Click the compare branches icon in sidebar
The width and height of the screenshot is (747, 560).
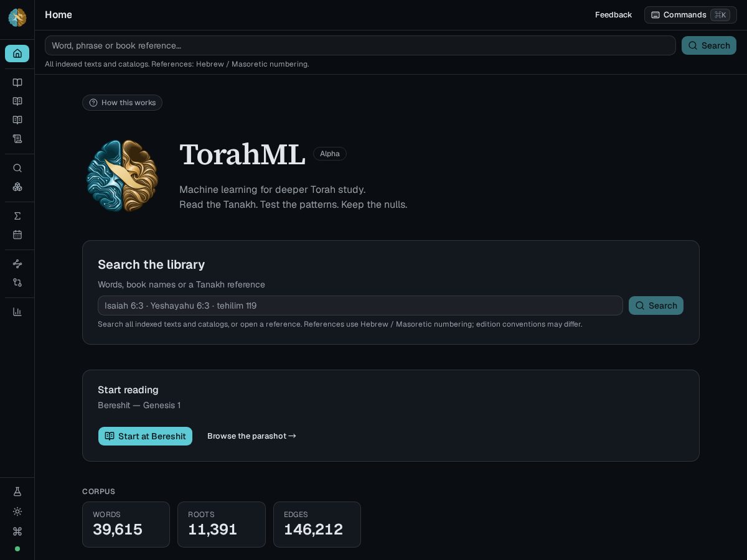(17, 282)
